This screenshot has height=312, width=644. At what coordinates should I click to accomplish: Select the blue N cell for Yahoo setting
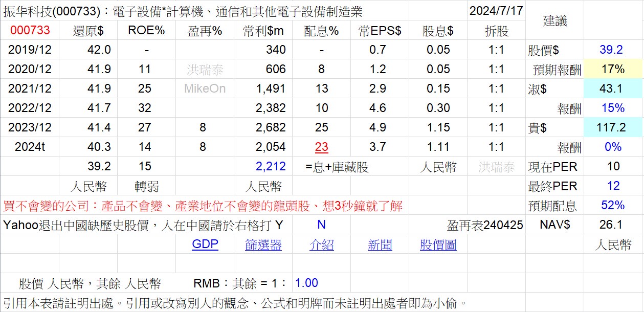[x=321, y=225]
